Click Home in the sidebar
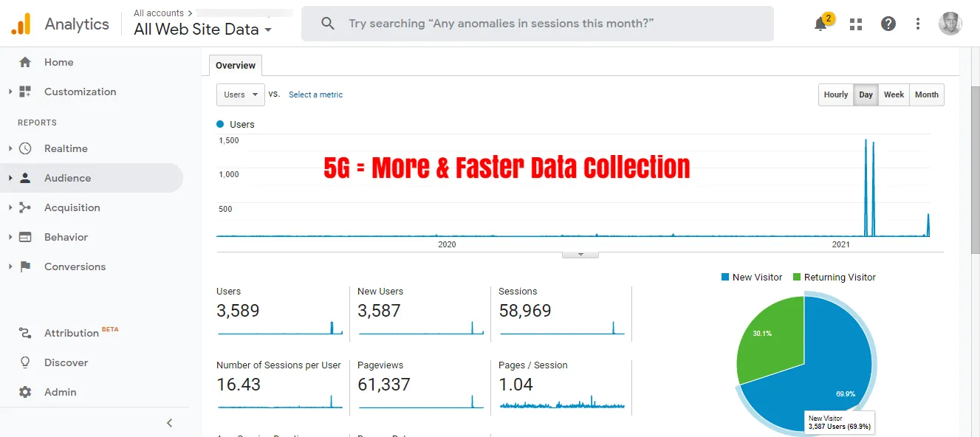Viewport: 980px width, 437px height. click(x=59, y=62)
